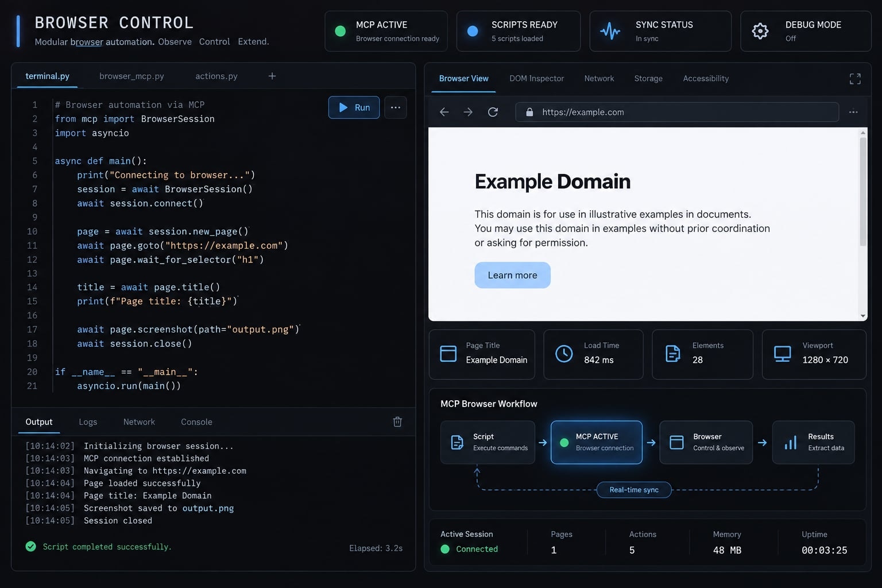Open the Logs output tab
This screenshot has width=882, height=588.
pyautogui.click(x=88, y=422)
